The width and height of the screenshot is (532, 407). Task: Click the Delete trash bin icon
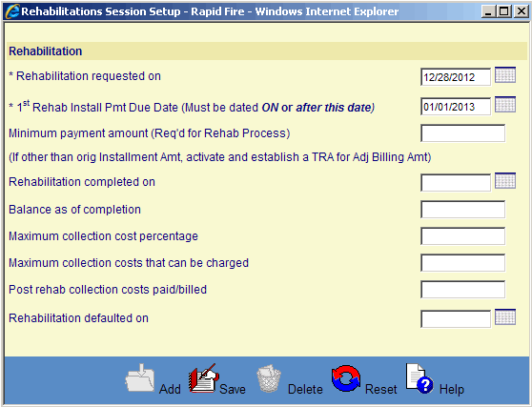point(269,378)
